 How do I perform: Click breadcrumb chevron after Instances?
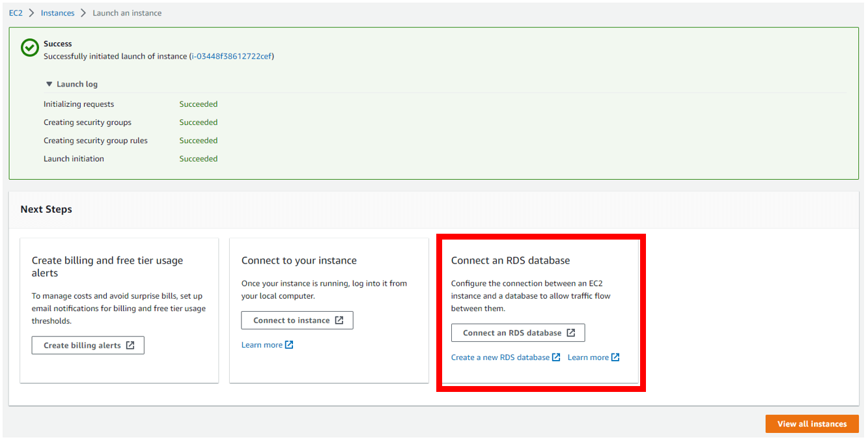pos(83,13)
